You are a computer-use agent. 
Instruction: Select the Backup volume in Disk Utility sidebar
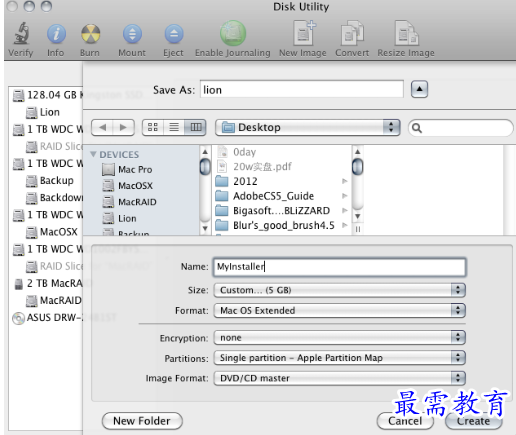click(50, 180)
